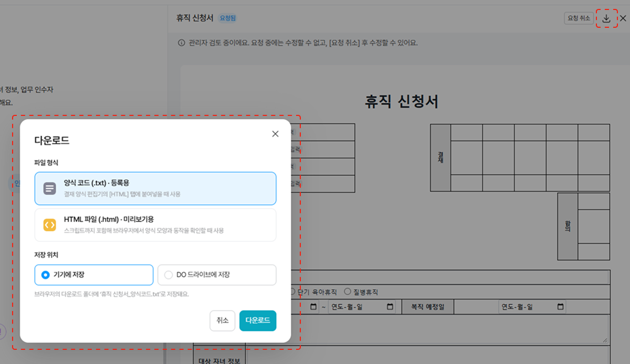Click the 복직 예정일 label cell
Screen dimensions: 630x364
point(427,307)
